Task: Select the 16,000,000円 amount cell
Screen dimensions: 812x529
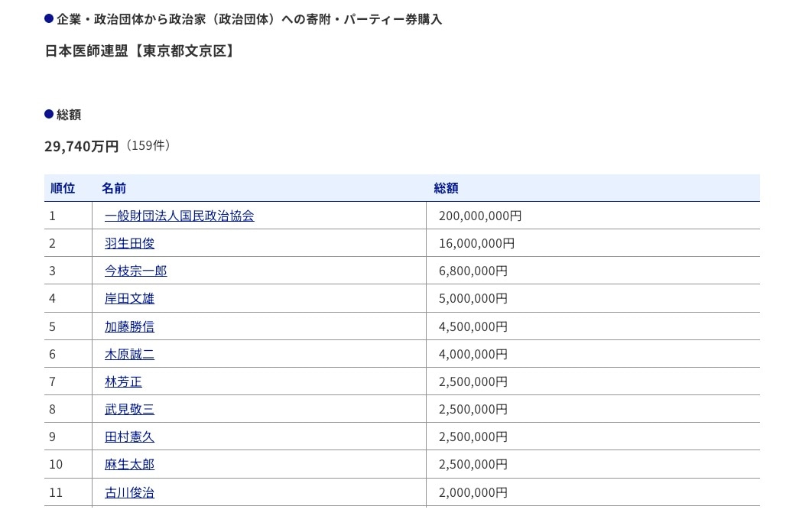Action: (x=476, y=244)
